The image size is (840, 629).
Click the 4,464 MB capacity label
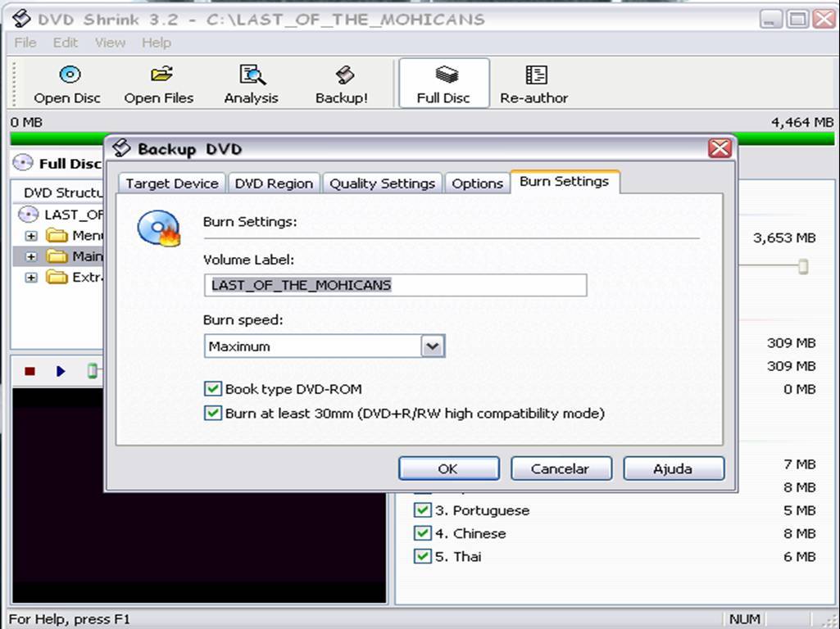802,123
